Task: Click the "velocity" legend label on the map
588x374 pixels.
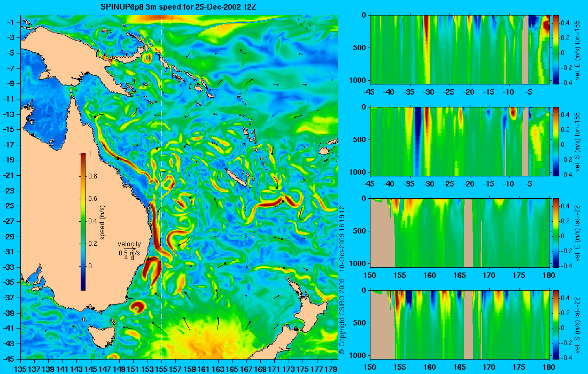Action: 129,244
